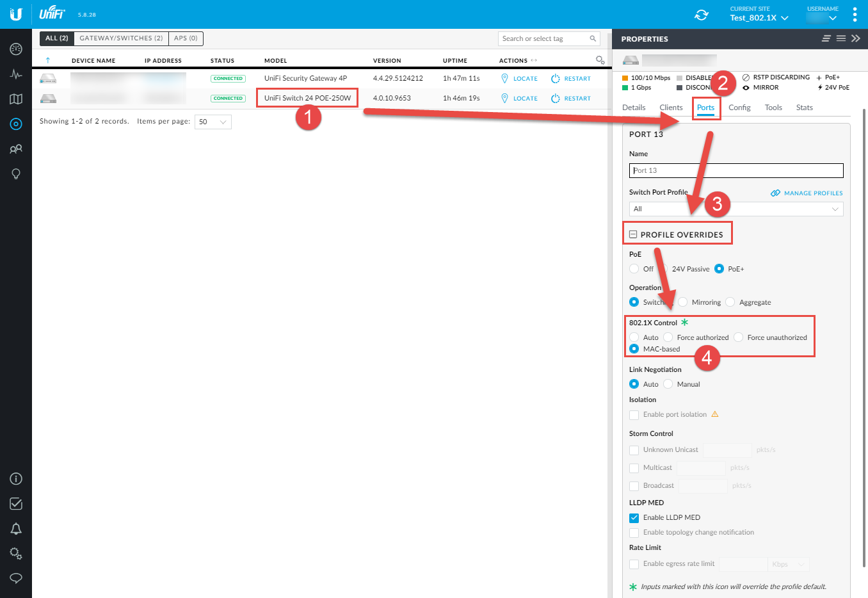The image size is (868, 598).
Task: Click the Ubiquiti U logo
Action: click(x=16, y=14)
